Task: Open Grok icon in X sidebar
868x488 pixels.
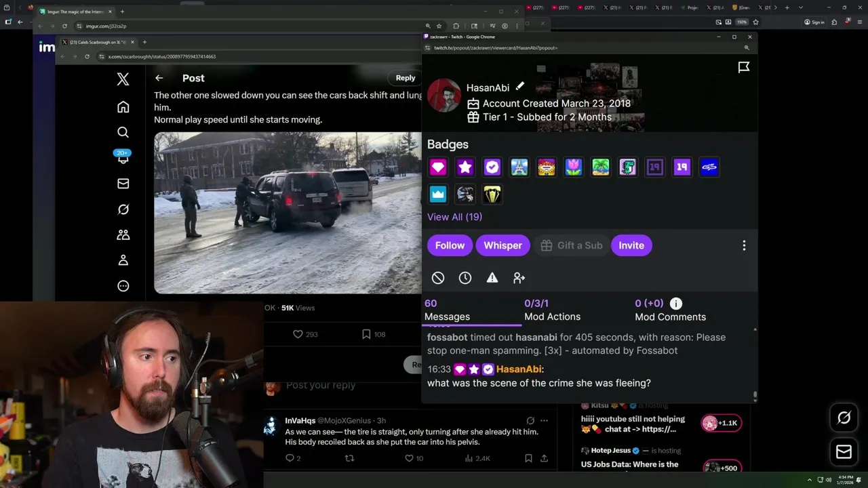Action: (x=123, y=209)
